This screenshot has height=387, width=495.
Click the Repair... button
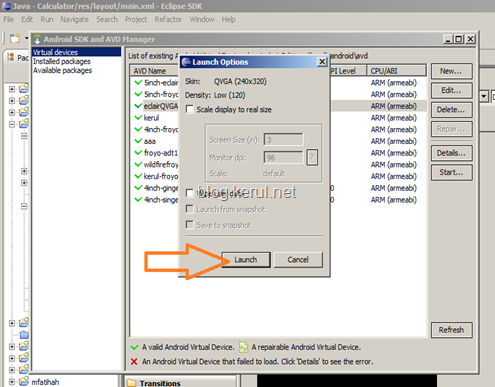click(451, 129)
